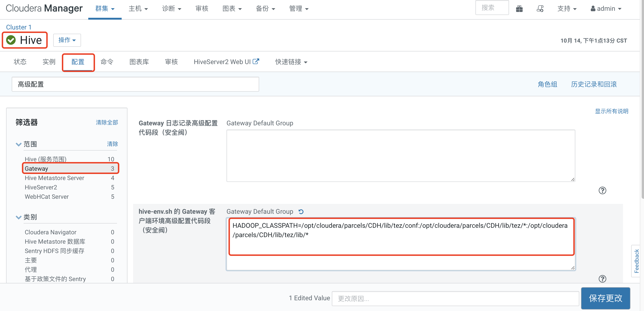Reset hive-env.sh value with revert icon
The width and height of the screenshot is (644, 311).
[301, 212]
